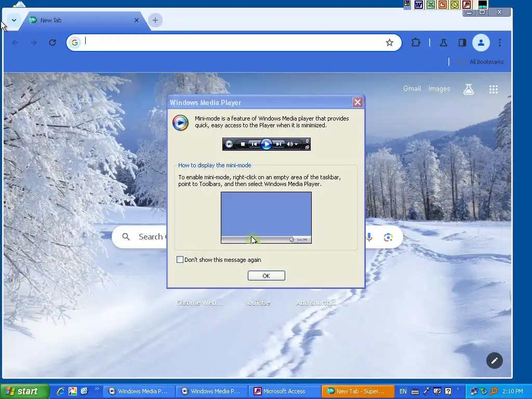
Task: Click the Add shortcut tile
Action: (x=316, y=303)
